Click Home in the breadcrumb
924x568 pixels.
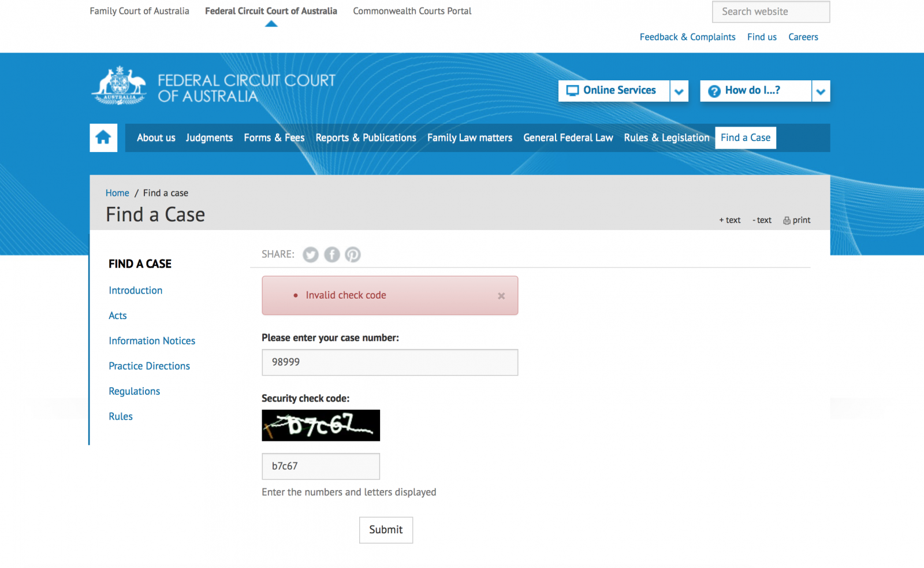pyautogui.click(x=117, y=193)
